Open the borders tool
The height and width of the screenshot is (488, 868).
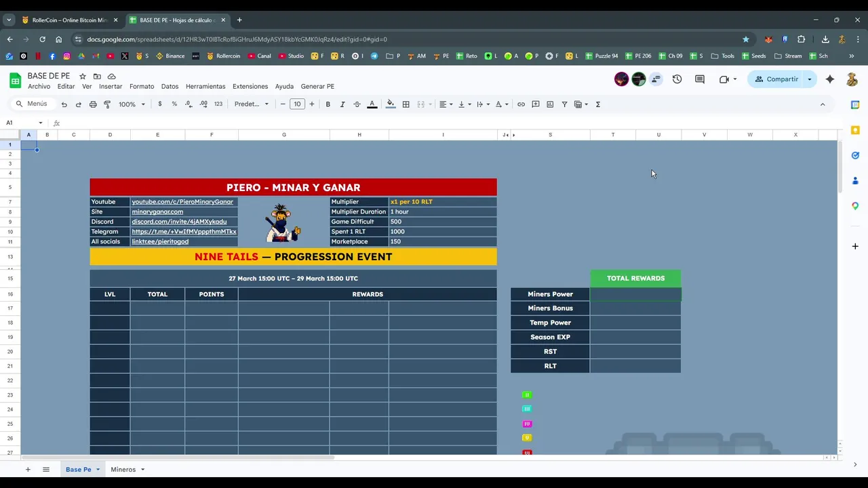click(x=406, y=104)
